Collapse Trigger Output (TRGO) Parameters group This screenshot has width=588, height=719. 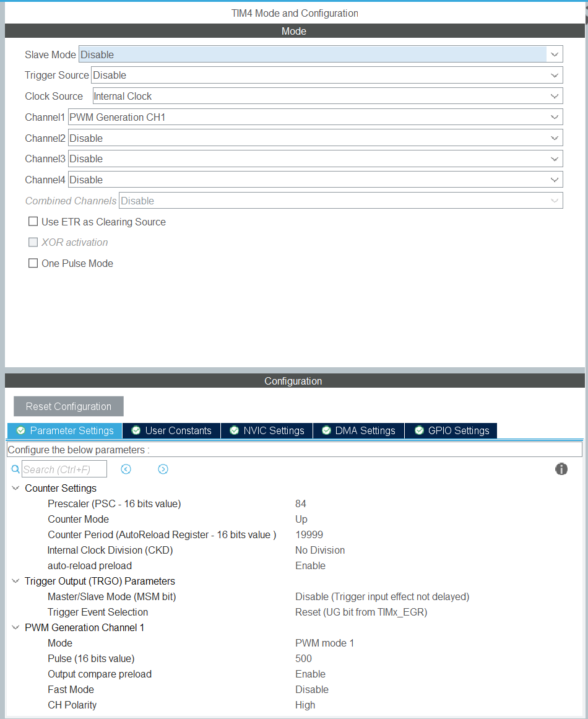(15, 581)
